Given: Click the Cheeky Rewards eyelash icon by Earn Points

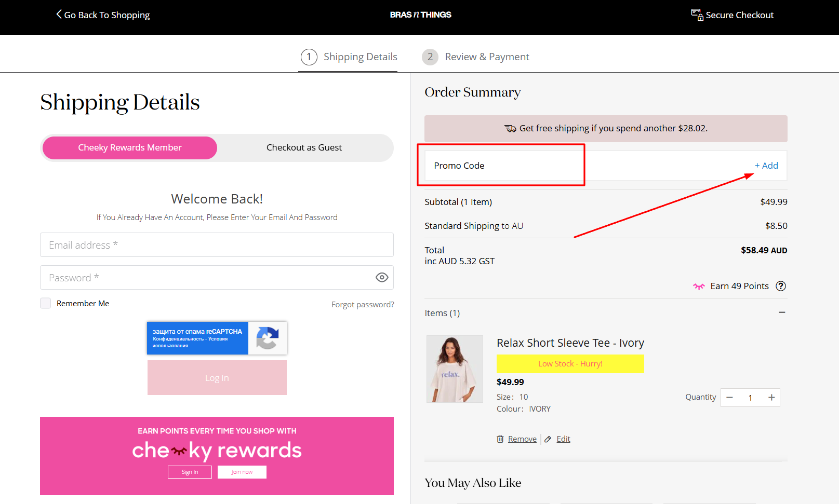Looking at the screenshot, I should 699,286.
